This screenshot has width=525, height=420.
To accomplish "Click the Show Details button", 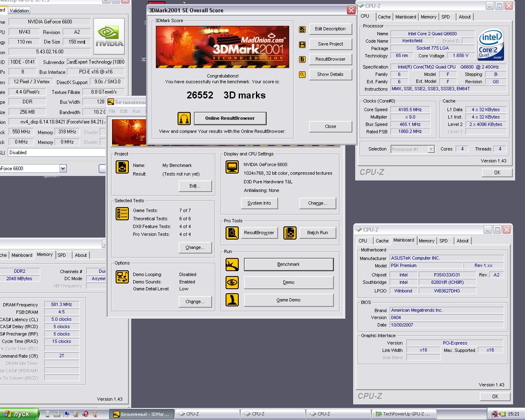I will [x=330, y=75].
